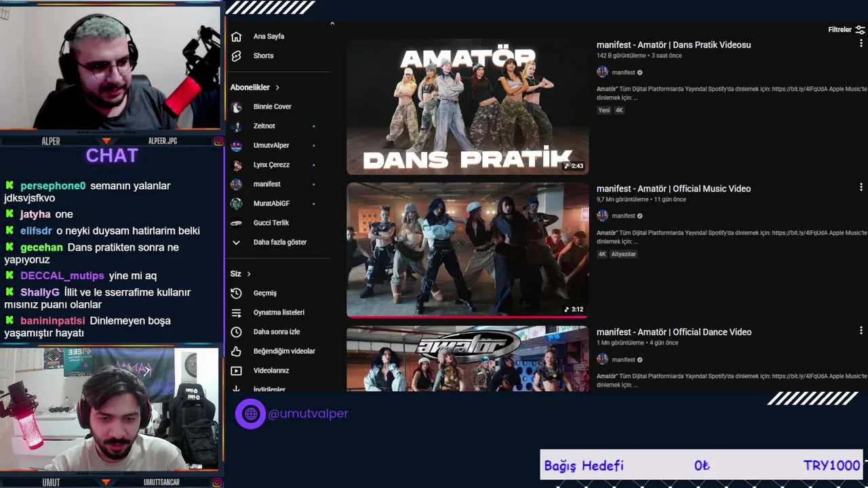
Task: Open Oynatma listeleri playlist icon
Action: [x=236, y=312]
